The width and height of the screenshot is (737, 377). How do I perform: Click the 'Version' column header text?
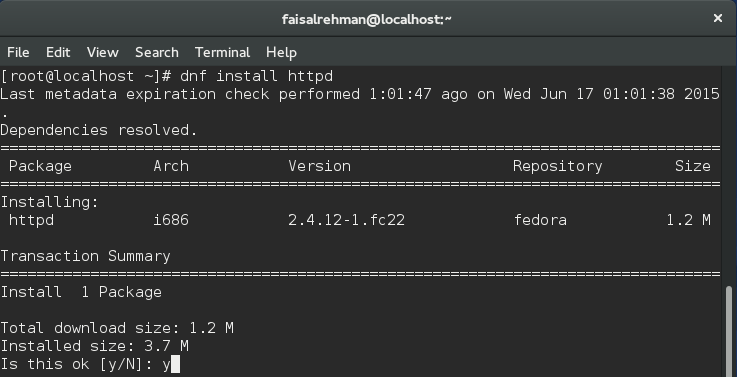click(x=320, y=166)
